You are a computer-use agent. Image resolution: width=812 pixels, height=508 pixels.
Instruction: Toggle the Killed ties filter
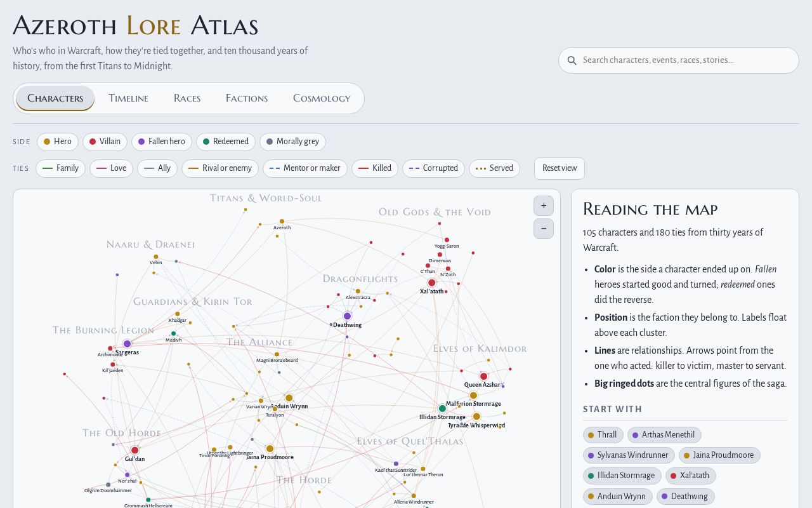(375, 168)
